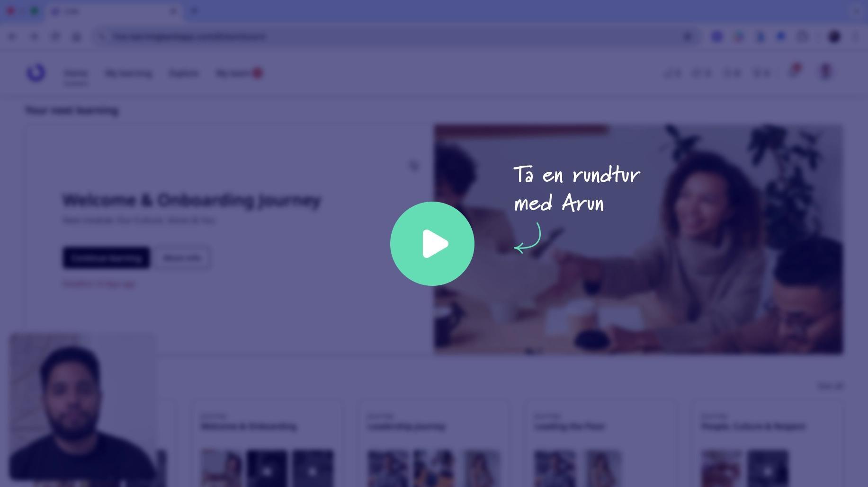Open the My team tab with red badge
This screenshot has width=868, height=487.
pyautogui.click(x=239, y=73)
